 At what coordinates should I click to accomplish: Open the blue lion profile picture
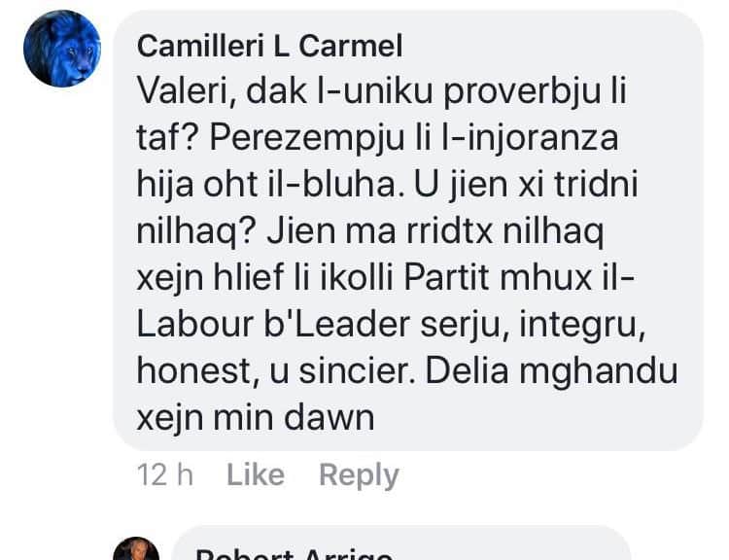tap(62, 49)
